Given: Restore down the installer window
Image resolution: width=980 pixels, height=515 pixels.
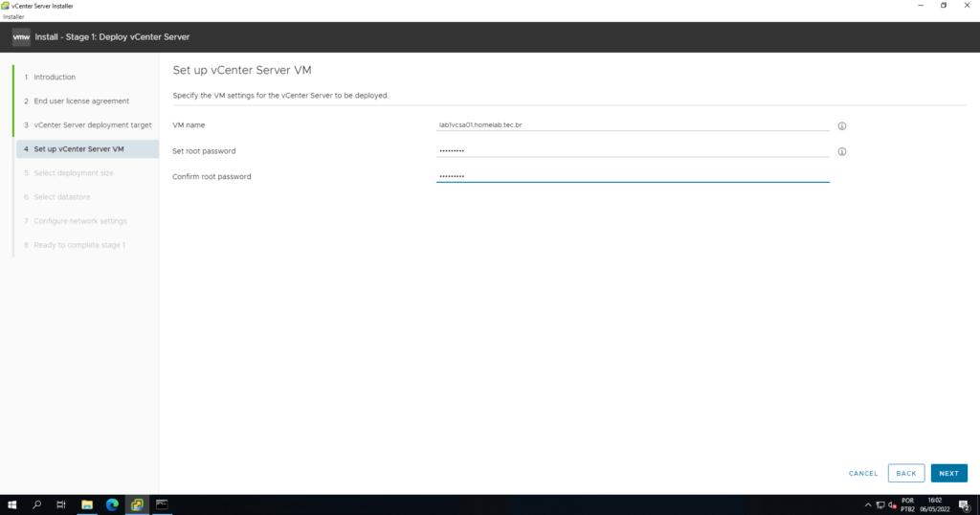Looking at the screenshot, I should [944, 6].
